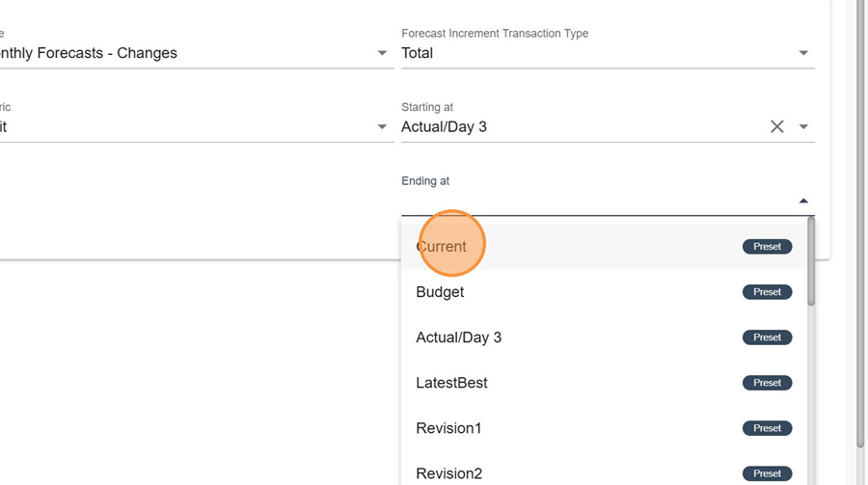Viewport: 868px width, 485px height.
Task: Click the Preset badge beside Current
Action: point(767,247)
